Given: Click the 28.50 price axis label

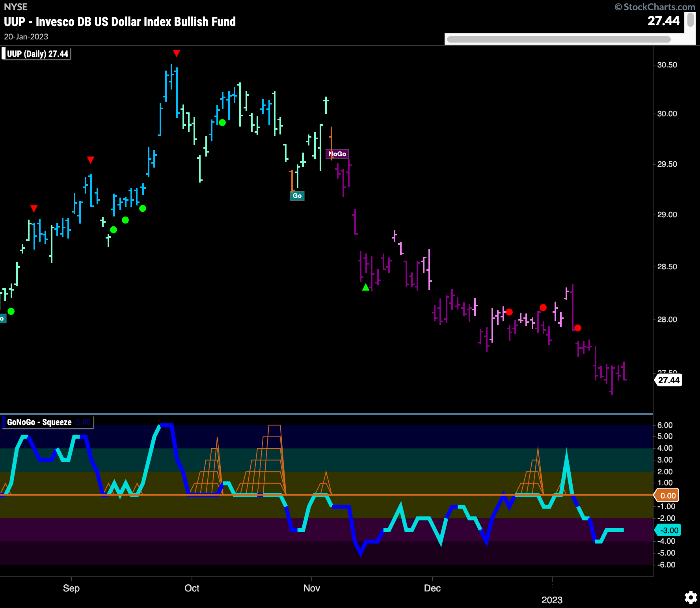Looking at the screenshot, I should (667, 267).
